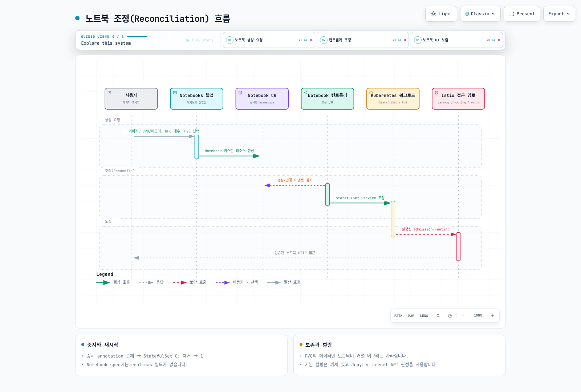This screenshot has width=581, height=392.
Task: Click the icon in Kubernetes 워크로드 box
Action: 371,93
